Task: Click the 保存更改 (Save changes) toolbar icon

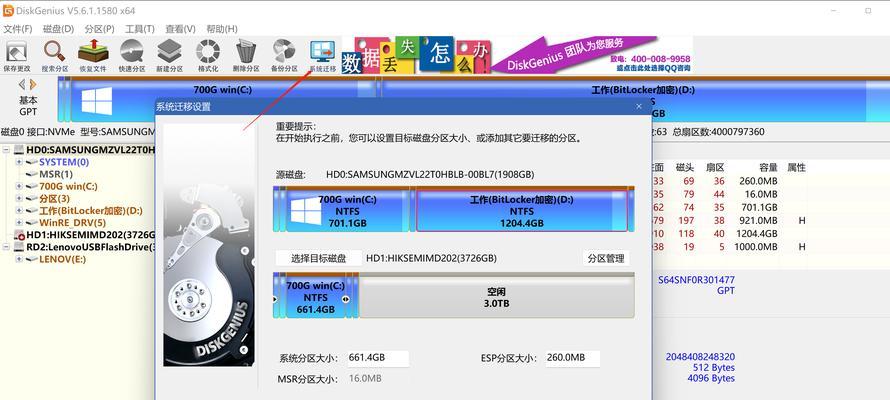Action: (x=16, y=56)
